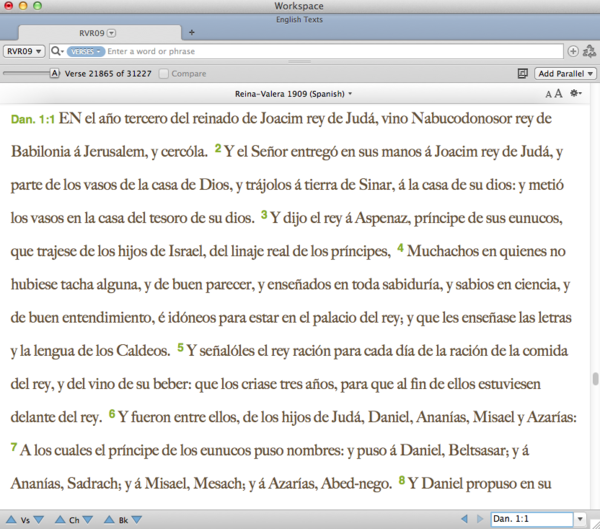Open the RVR09 tab dropdown arrow
The height and width of the screenshot is (529, 600).
[x=111, y=33]
